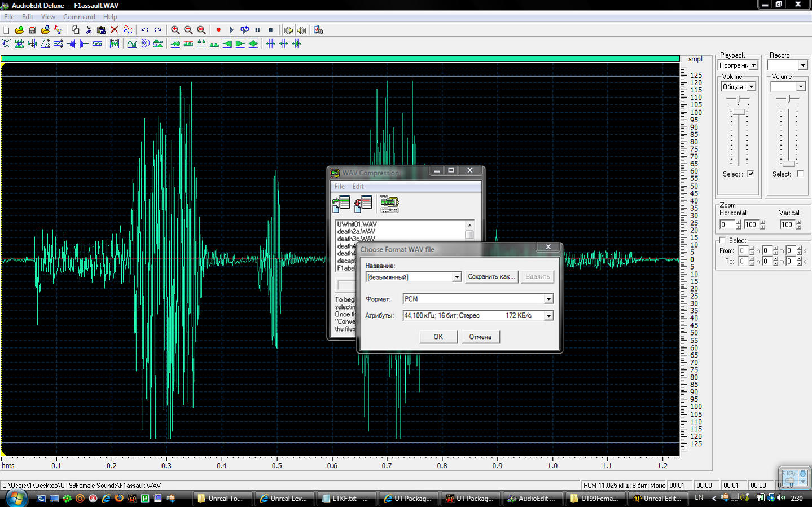The width and height of the screenshot is (812, 507).
Task: Open the Атрибуты attributes dropdown
Action: pyautogui.click(x=548, y=316)
